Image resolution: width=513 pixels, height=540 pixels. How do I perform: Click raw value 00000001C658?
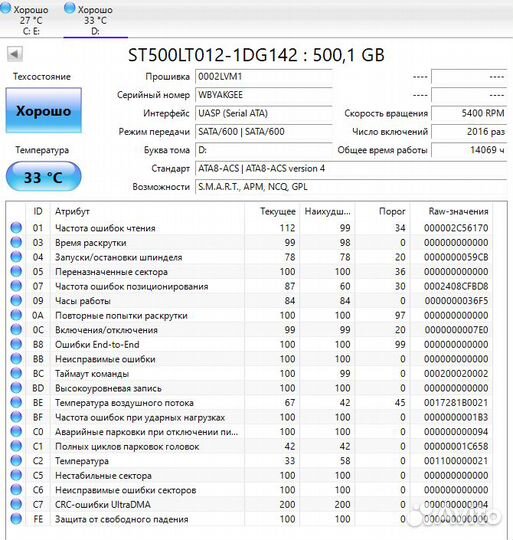(x=456, y=446)
